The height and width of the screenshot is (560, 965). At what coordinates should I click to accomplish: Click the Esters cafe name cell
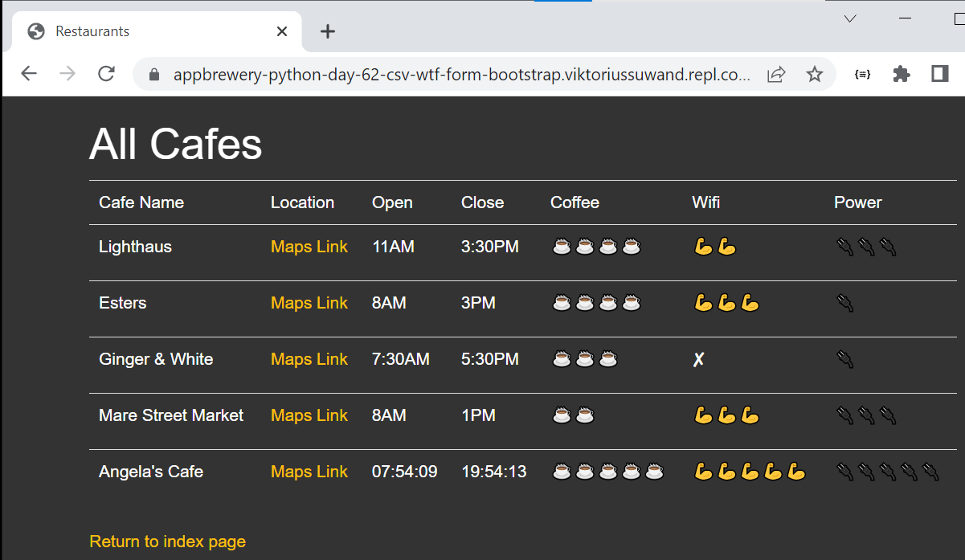pos(122,303)
